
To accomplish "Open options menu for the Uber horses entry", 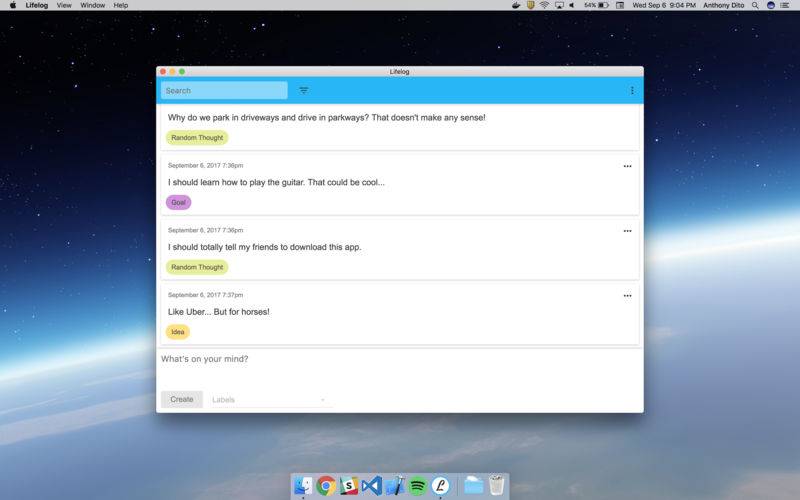I will (x=628, y=296).
